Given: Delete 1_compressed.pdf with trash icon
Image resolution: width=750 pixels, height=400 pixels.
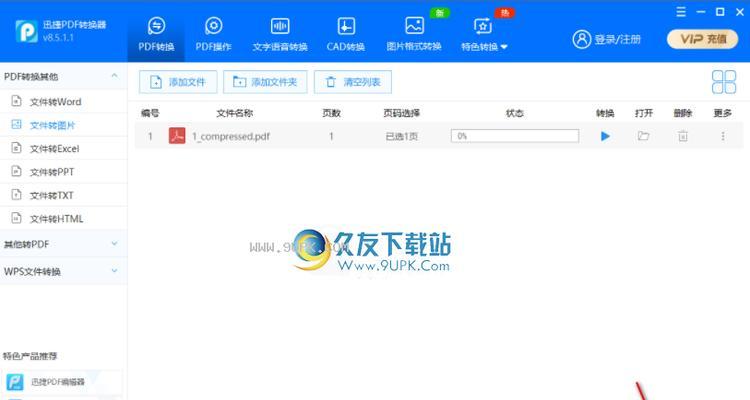Looking at the screenshot, I should [x=683, y=136].
